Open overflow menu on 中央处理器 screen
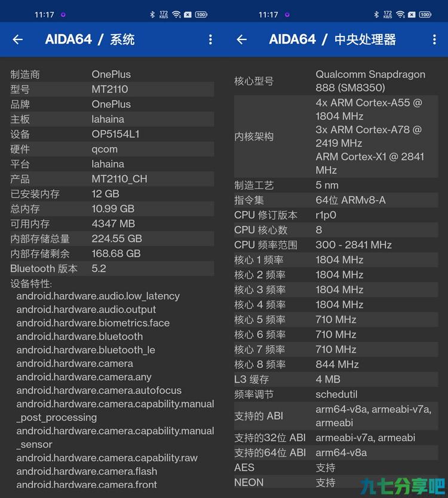Viewport: 448px width, 498px height. pyautogui.click(x=434, y=39)
